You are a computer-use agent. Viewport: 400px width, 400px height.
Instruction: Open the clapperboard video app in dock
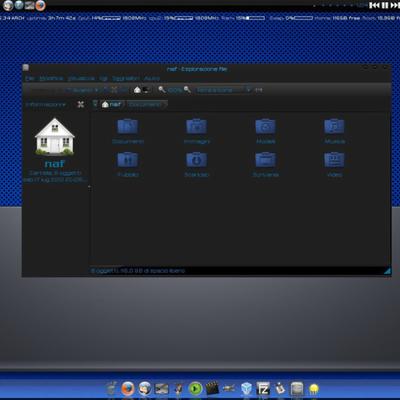coord(212,389)
